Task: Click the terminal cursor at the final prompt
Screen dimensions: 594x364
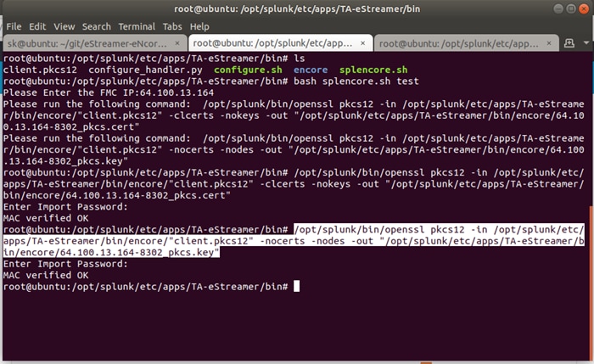Action: [297, 286]
